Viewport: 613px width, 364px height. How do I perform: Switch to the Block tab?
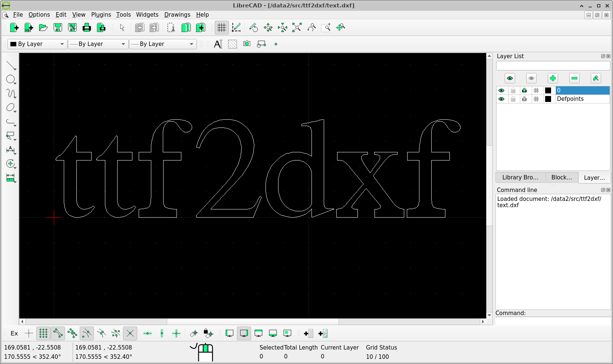(x=561, y=178)
